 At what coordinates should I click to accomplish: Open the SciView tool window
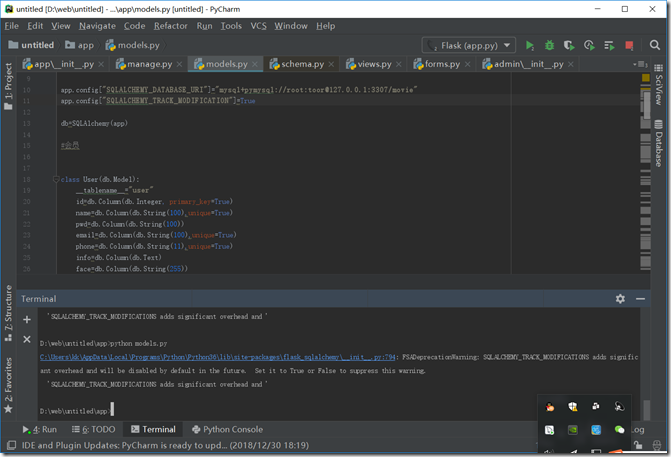(659, 86)
